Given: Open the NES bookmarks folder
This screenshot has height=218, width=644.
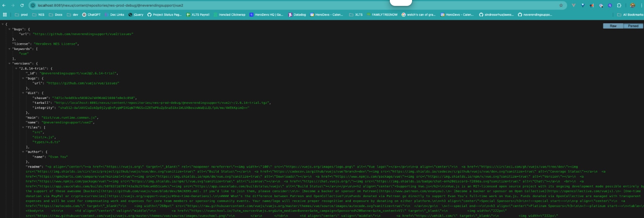Looking at the screenshot, I should click(x=38, y=15).
